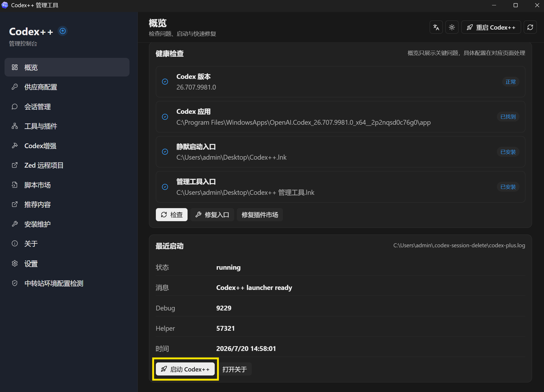544x392 pixels.
Task: Click the 打开关于 button
Action: (235, 369)
